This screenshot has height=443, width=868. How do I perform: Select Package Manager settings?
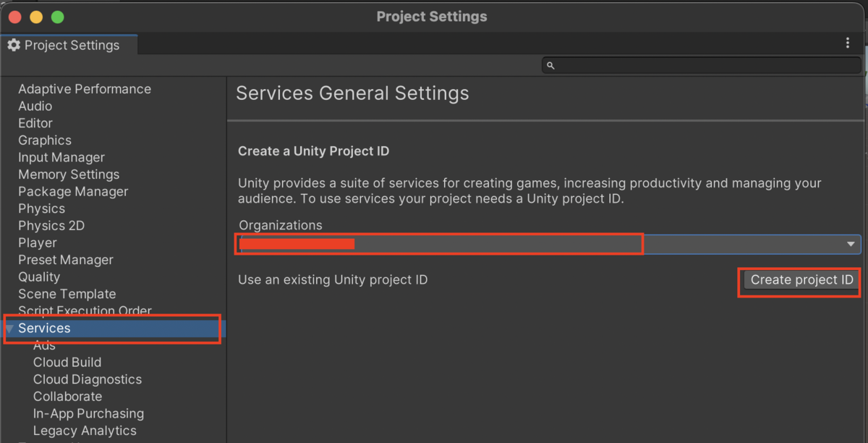(x=73, y=192)
